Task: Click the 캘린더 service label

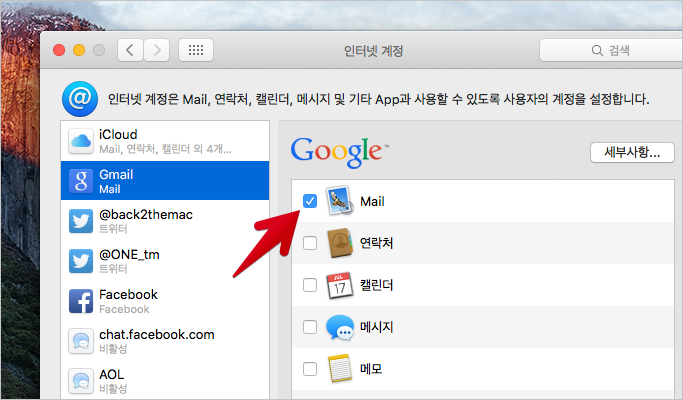Action: coord(376,285)
